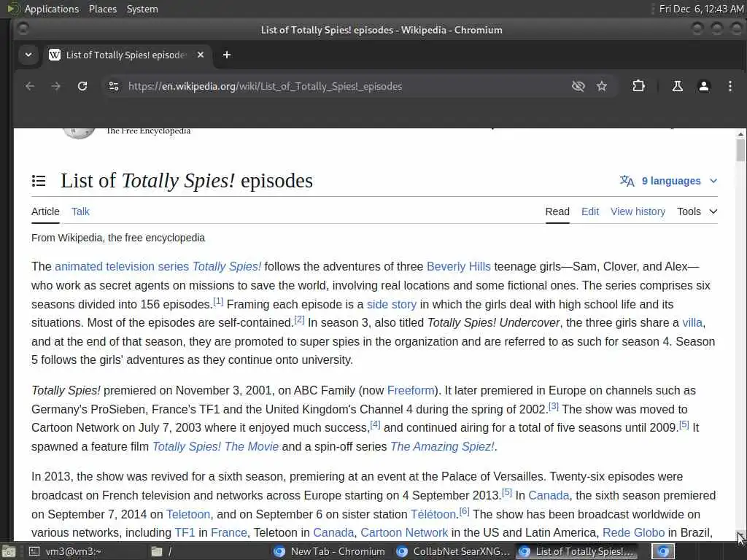Screen dimensions: 747x560
Task: Open the Edit tab
Action: pos(589,211)
